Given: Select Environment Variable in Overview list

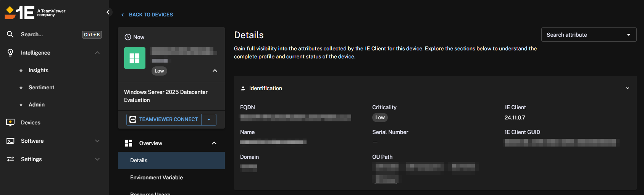Looking at the screenshot, I should (157, 177).
